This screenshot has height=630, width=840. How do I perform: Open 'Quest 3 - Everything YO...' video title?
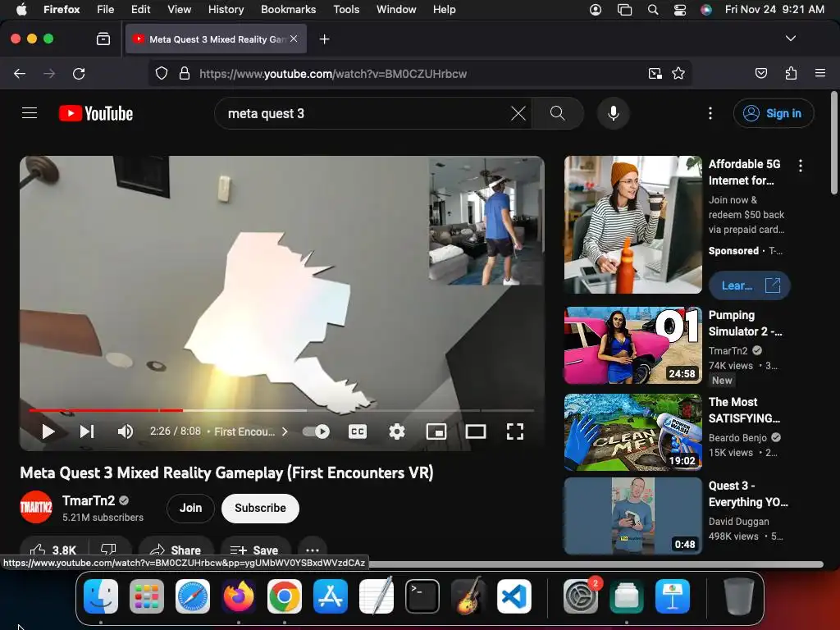[x=748, y=494]
